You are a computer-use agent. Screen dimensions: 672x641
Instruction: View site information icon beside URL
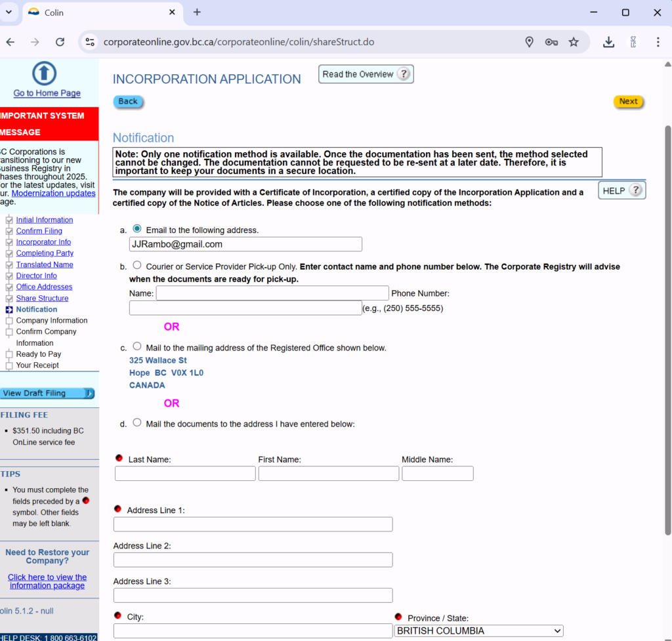click(91, 42)
